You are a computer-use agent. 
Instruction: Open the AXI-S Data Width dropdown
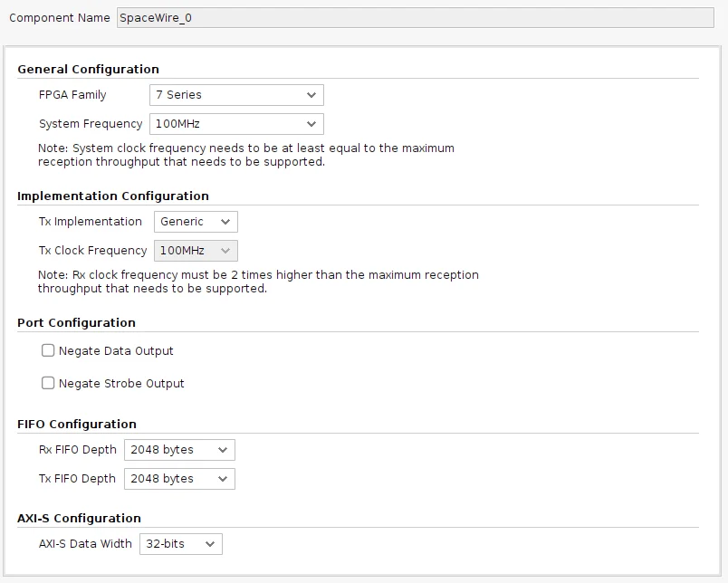[x=180, y=544]
